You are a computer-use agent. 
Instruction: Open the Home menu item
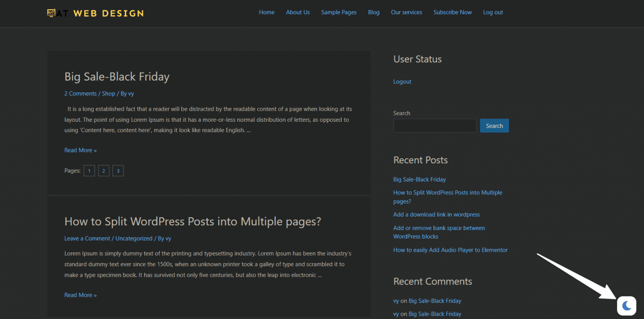pos(267,12)
